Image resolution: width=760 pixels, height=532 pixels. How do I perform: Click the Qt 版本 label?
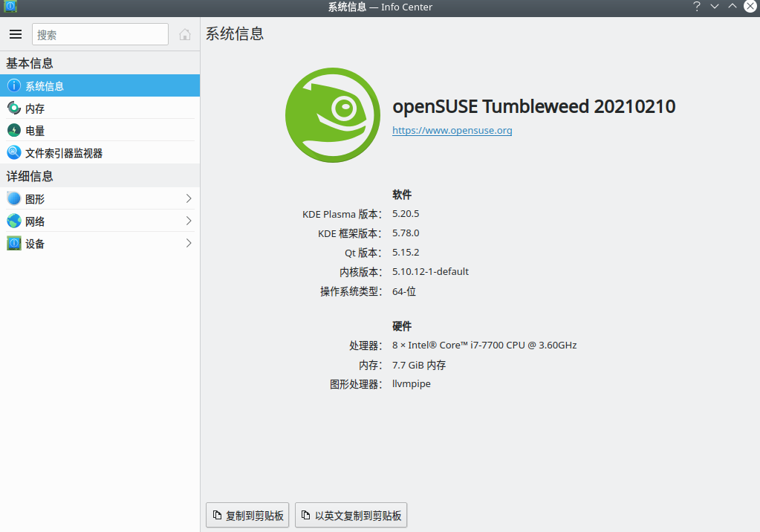tap(363, 253)
